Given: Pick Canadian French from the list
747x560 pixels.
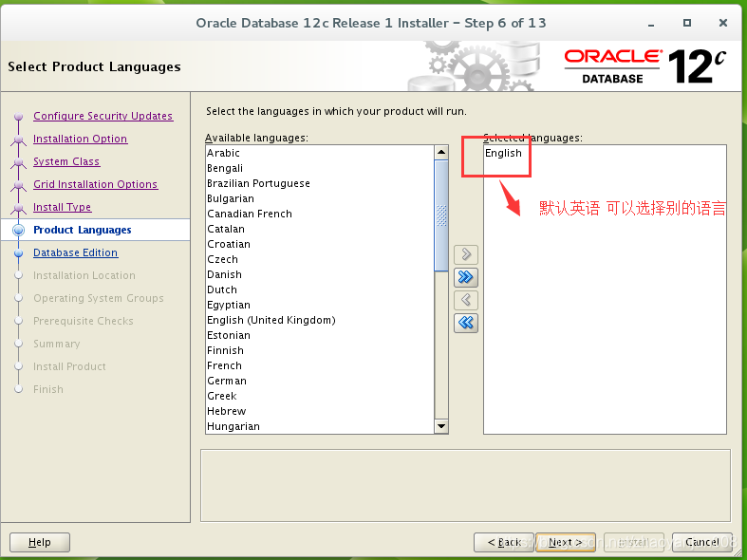Looking at the screenshot, I should coord(320,214).
